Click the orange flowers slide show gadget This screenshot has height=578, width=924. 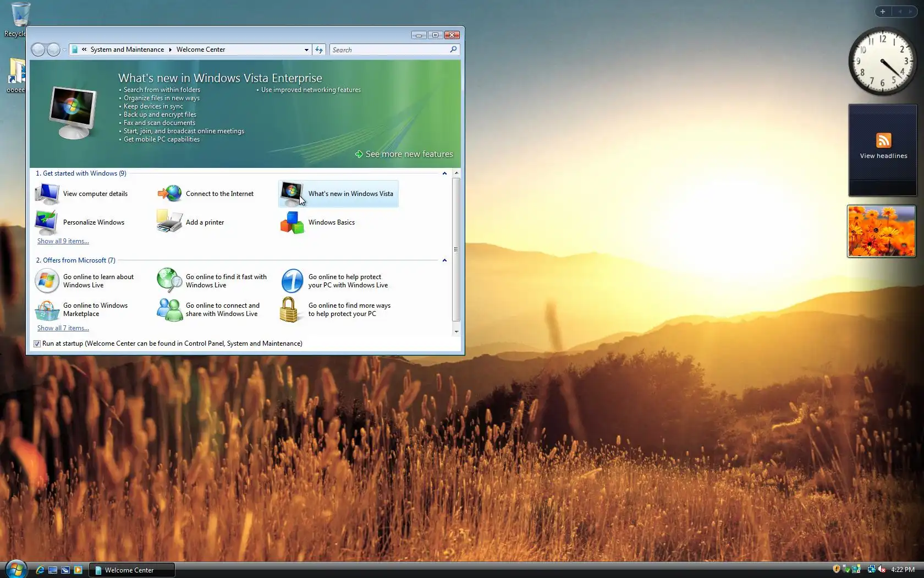coord(882,231)
